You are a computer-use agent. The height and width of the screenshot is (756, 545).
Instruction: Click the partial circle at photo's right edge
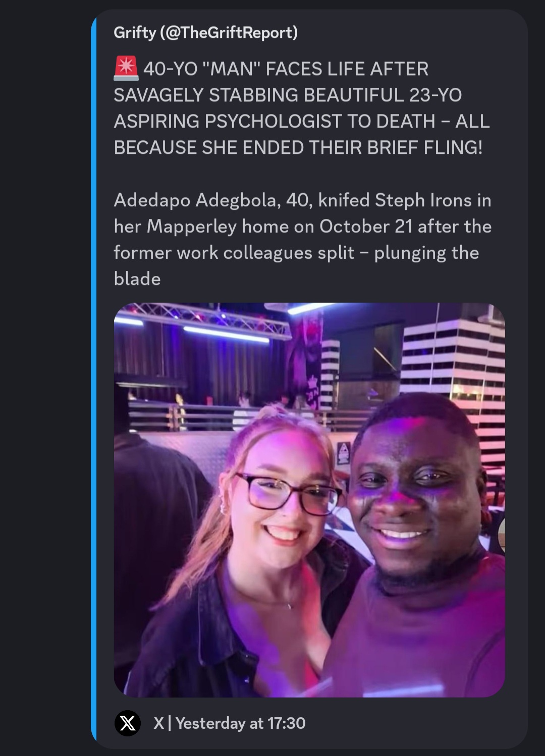click(x=501, y=536)
